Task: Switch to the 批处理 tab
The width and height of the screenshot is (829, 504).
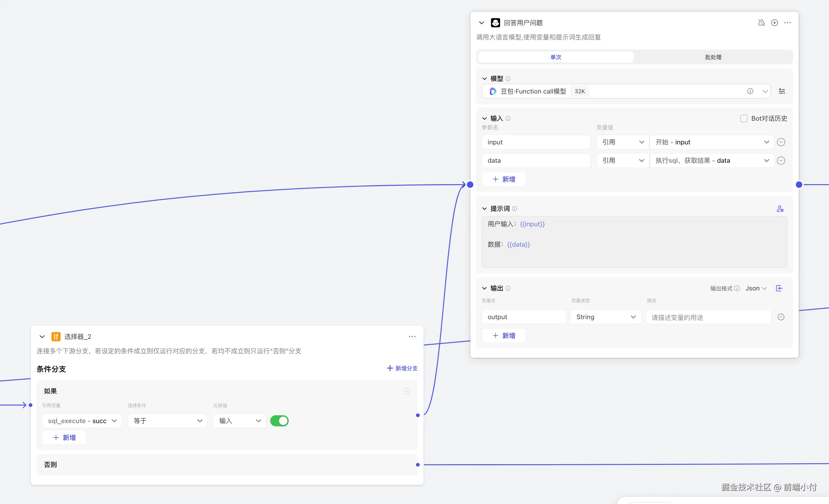Action: tap(713, 57)
